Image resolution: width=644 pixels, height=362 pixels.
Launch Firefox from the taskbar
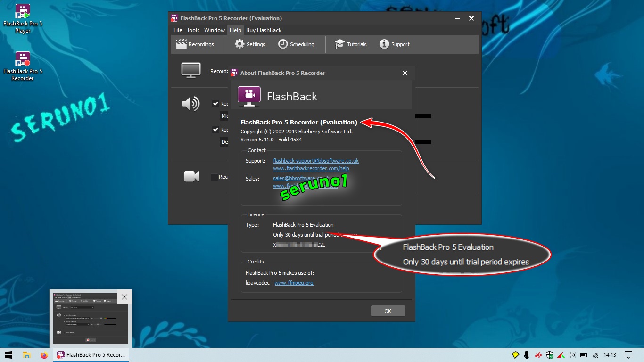tap(44, 355)
